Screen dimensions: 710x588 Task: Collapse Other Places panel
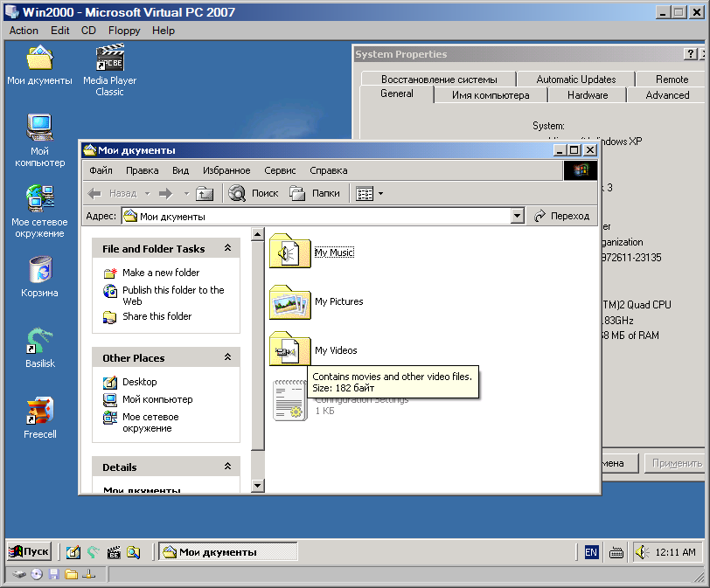point(227,357)
